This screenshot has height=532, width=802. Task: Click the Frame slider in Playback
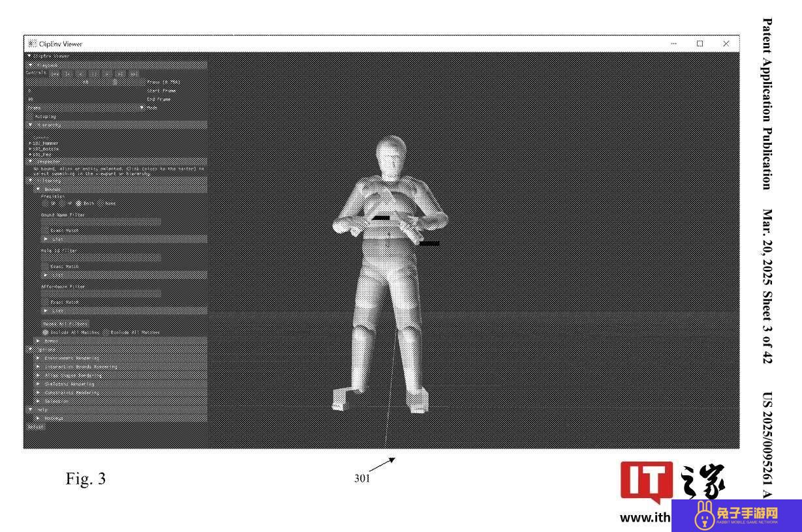(x=85, y=82)
